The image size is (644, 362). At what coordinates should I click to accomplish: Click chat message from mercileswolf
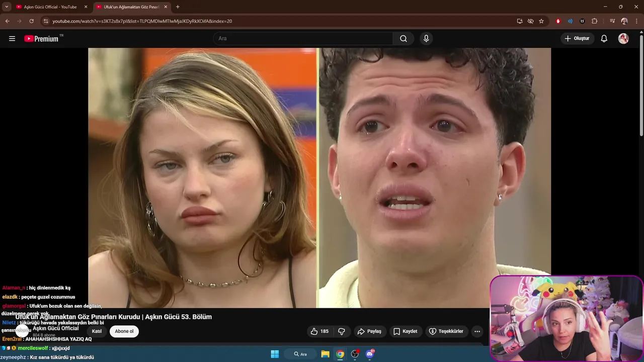click(36, 348)
